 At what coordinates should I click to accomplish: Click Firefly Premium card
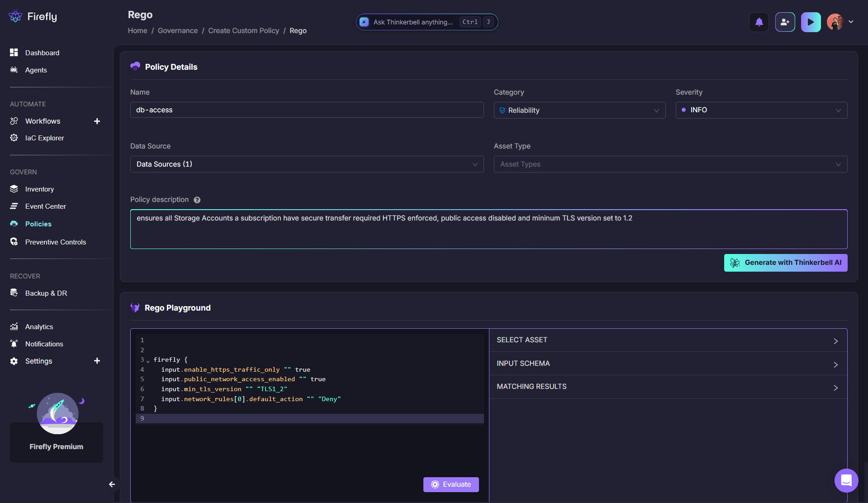pyautogui.click(x=57, y=442)
